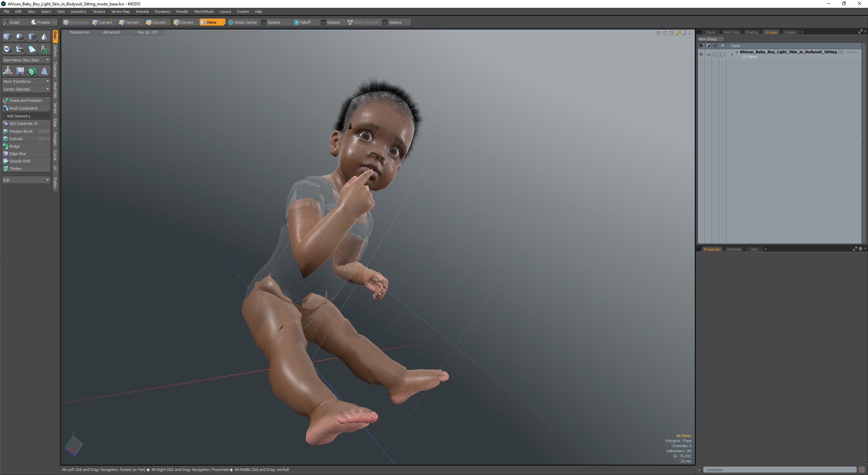868x475 pixels.
Task: Click the viewport rotate icon
Action: coord(665,33)
